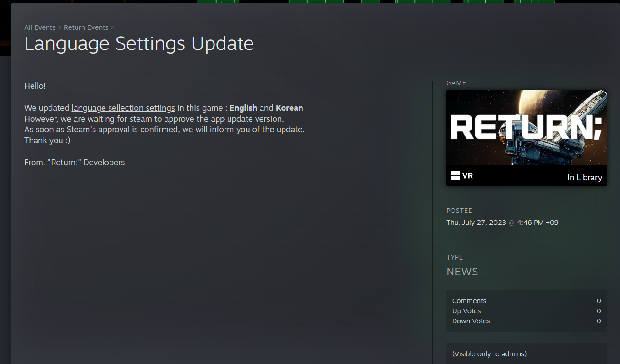Click the Comments count row

pos(527,301)
